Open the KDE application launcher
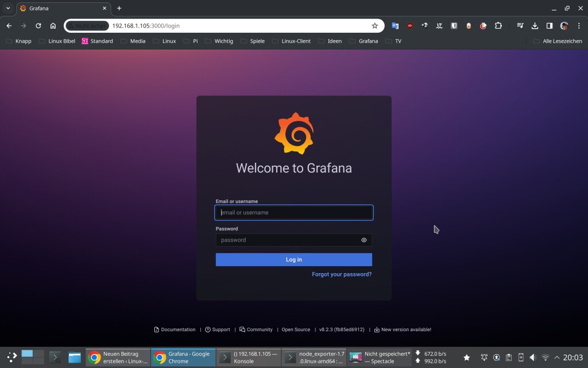Screen dimensions: 588x368 (x=12, y=357)
